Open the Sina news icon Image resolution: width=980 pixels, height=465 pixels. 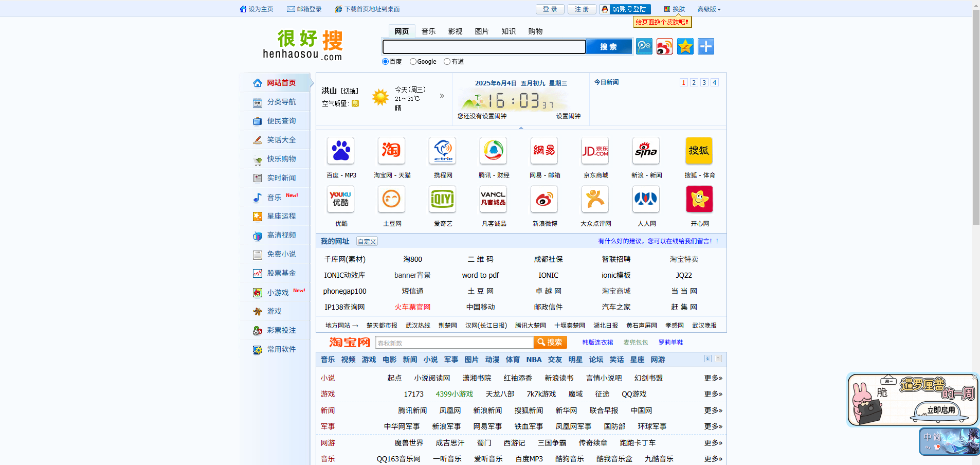(646, 150)
